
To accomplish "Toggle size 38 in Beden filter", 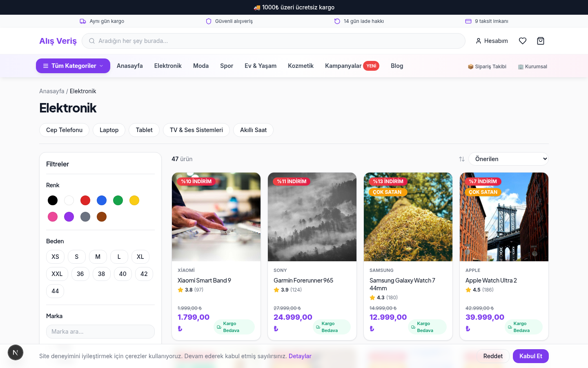I will pyautogui.click(x=102, y=274).
